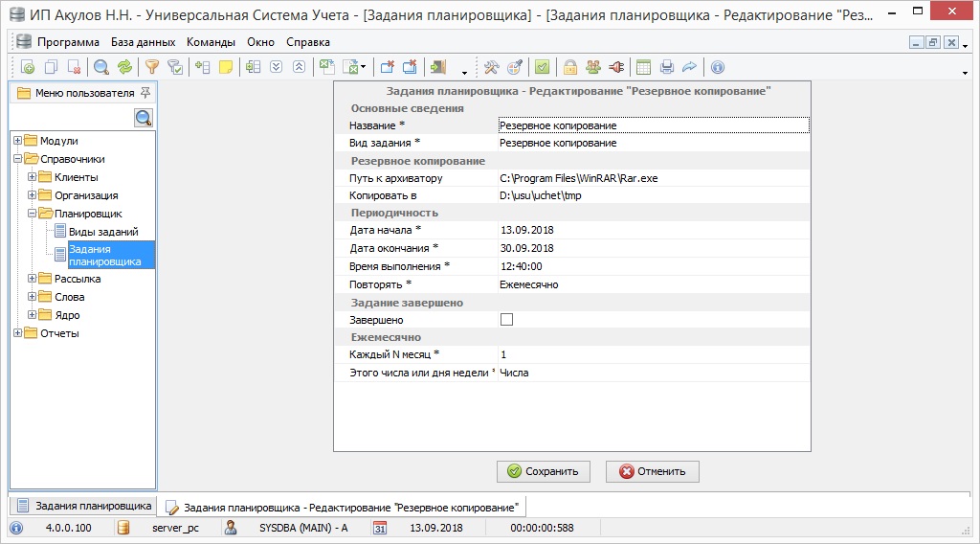Click the filter-with-checkmark toolbar icon
Viewport: 980px width, 544px height.
175,67
